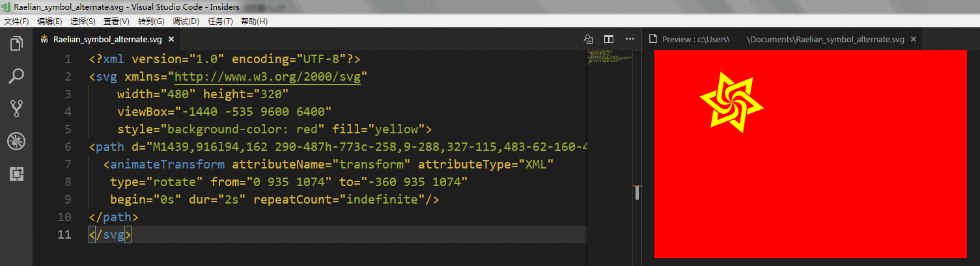The image size is (980, 266).
Task: Open the editor More Actions ellipsis menu
Action: [x=630, y=39]
